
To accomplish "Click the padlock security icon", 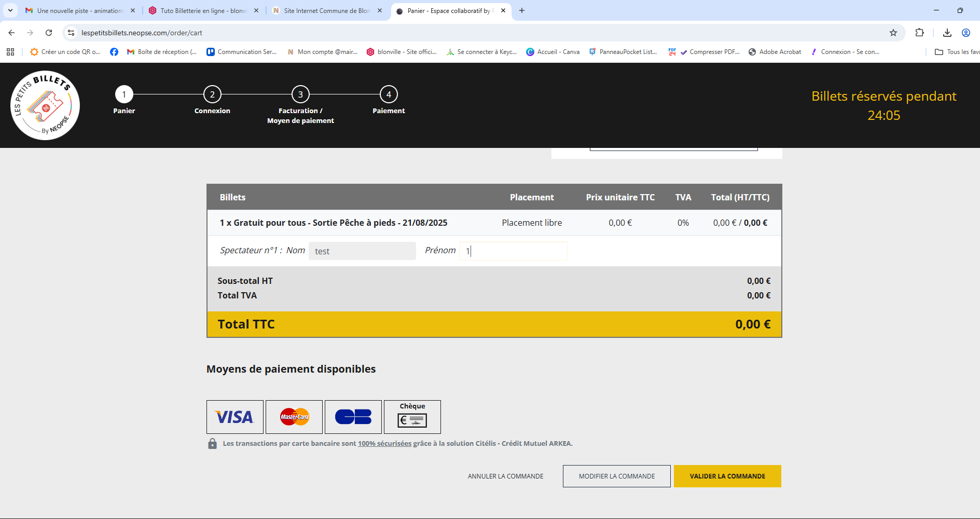I will (x=212, y=443).
